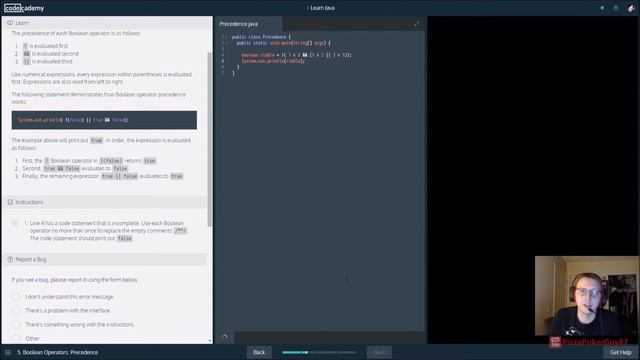The width and height of the screenshot is (640, 360).
Task: Click the Back button
Action: tap(259, 352)
